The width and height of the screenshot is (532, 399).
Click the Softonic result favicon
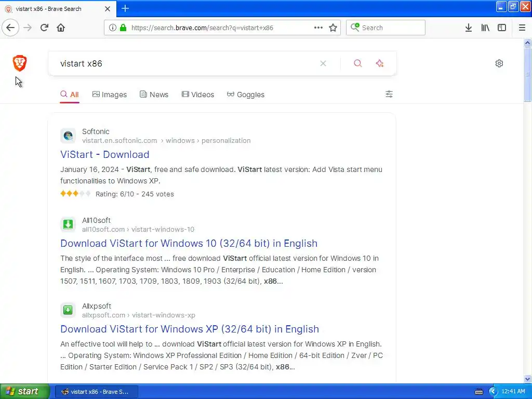coord(68,136)
